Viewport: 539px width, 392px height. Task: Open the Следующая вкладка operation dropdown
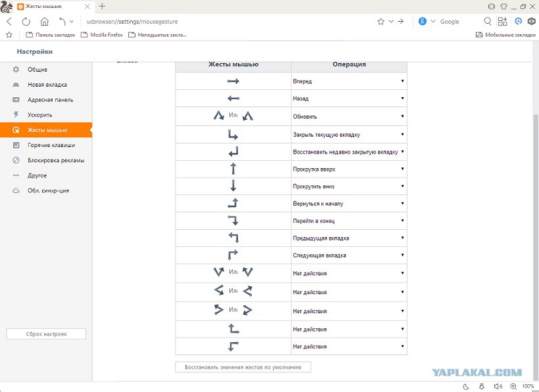coord(349,255)
